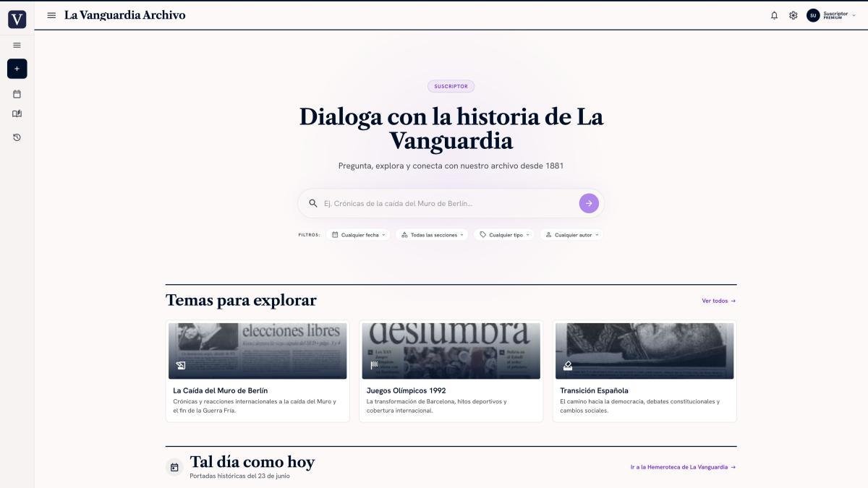Start a new conversation with plus button

pos(17,69)
